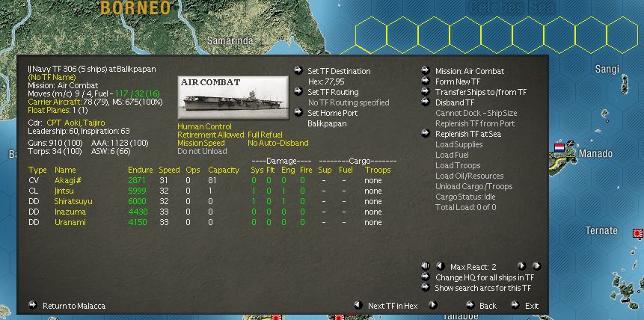This screenshot has height=320, width=644.
Task: Click the Set Home Port text
Action: coord(333,113)
